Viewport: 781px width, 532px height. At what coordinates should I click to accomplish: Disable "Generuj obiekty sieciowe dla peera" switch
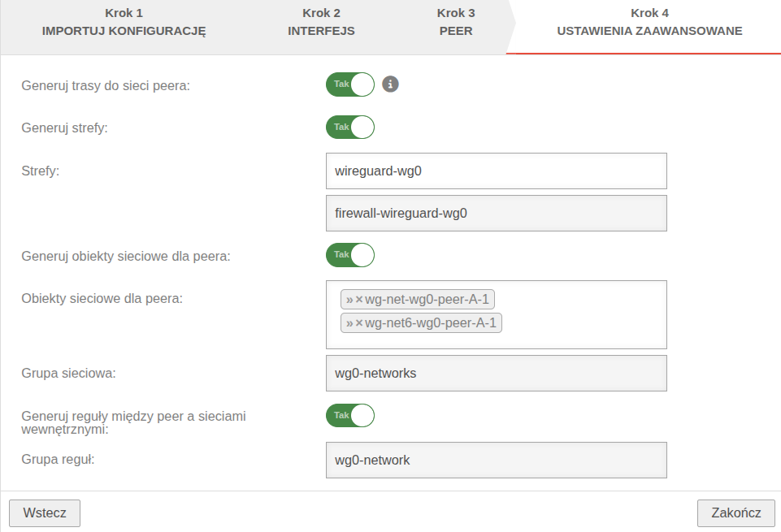(x=350, y=255)
